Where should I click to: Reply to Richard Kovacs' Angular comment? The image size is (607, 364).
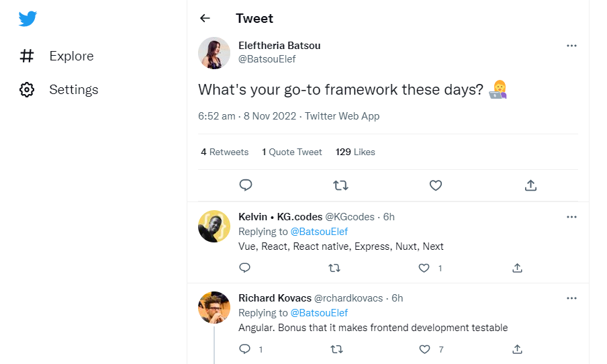pyautogui.click(x=245, y=349)
